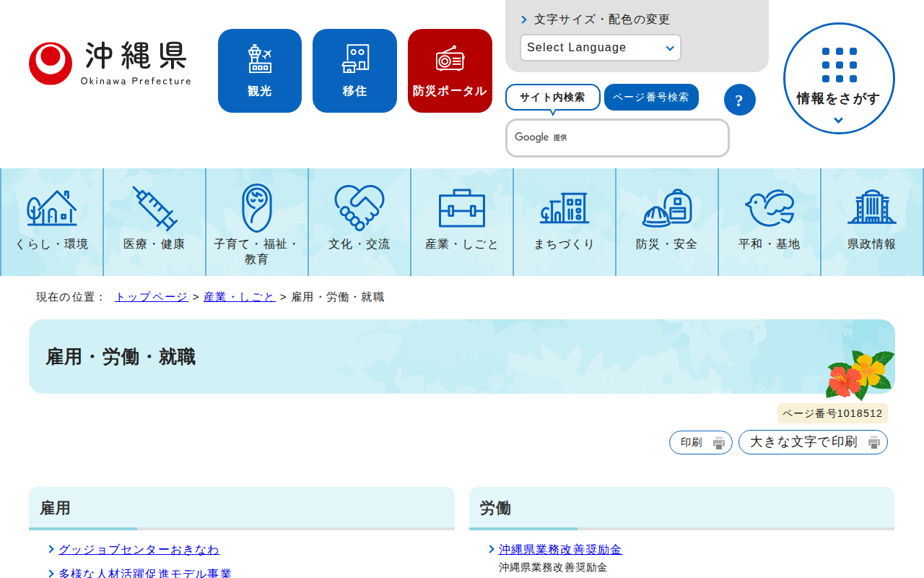The image size is (924, 578).
Task: Select the くらし・環境 house icon
Action: click(52, 208)
